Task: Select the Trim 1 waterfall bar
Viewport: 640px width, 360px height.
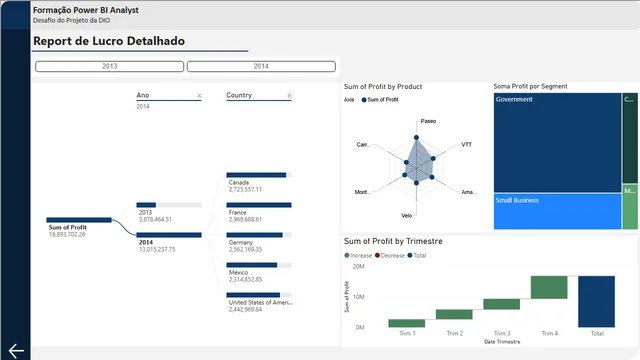Action: tap(407, 323)
